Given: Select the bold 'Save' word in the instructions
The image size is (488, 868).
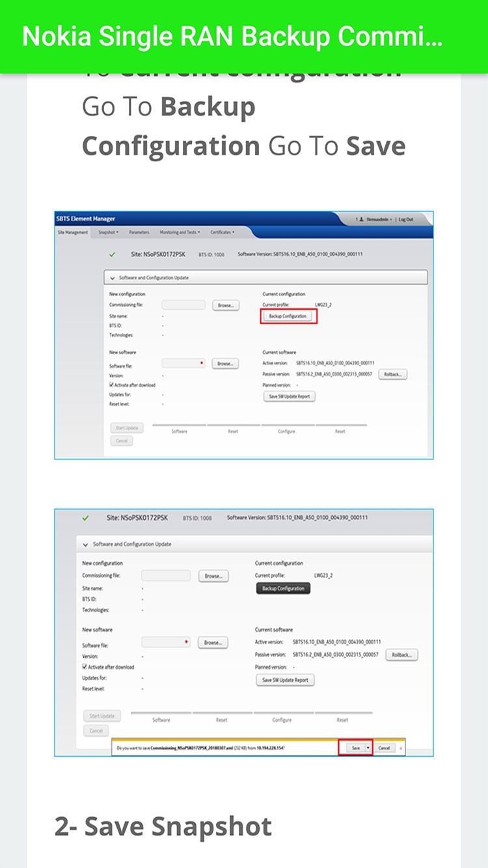Looking at the screenshot, I should [x=375, y=146].
